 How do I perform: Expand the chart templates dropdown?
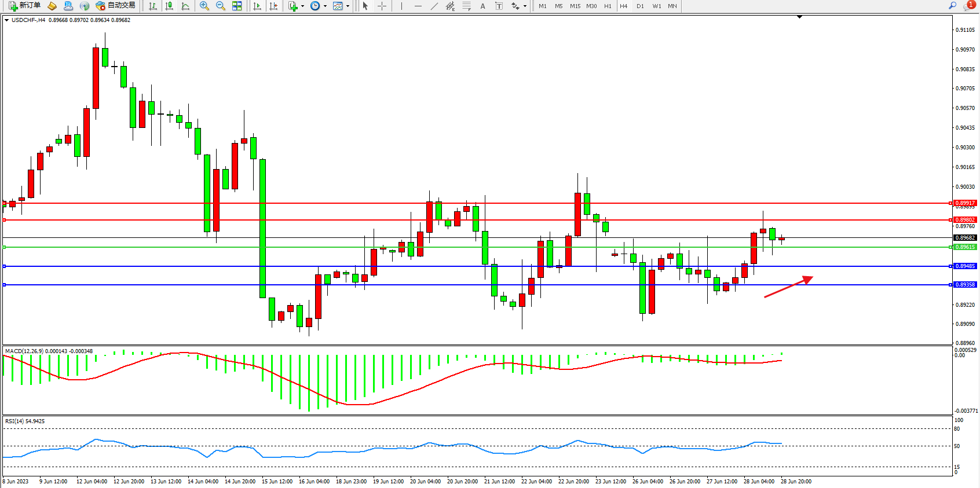click(x=348, y=6)
